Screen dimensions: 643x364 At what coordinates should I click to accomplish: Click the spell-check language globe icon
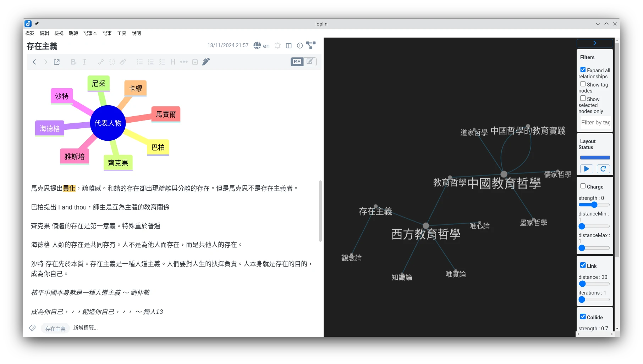(257, 45)
